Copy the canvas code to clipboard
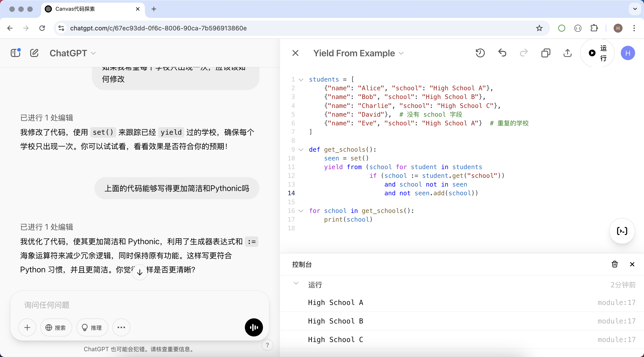Viewport: 644px width, 357px height. click(546, 53)
